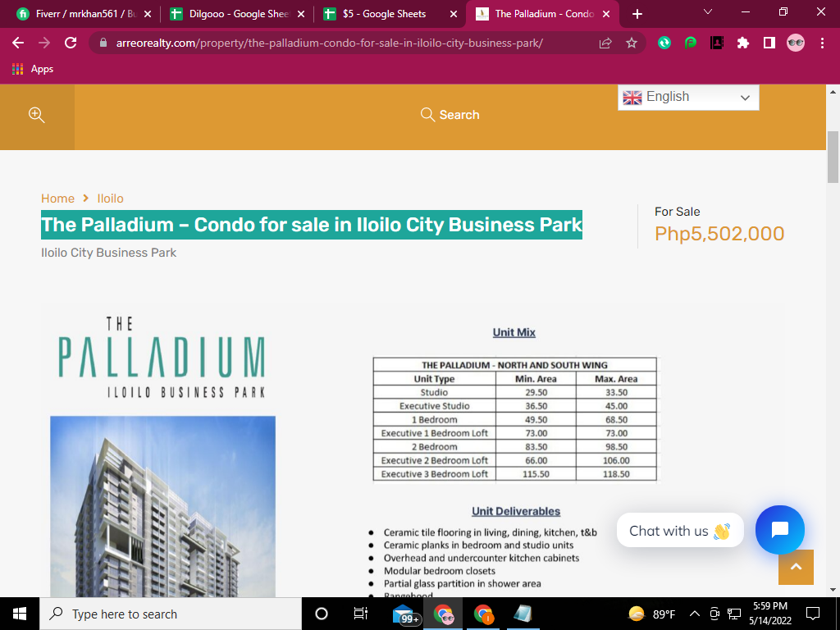Click the Windows taskbar search box
The image size is (840, 630).
coord(171,614)
